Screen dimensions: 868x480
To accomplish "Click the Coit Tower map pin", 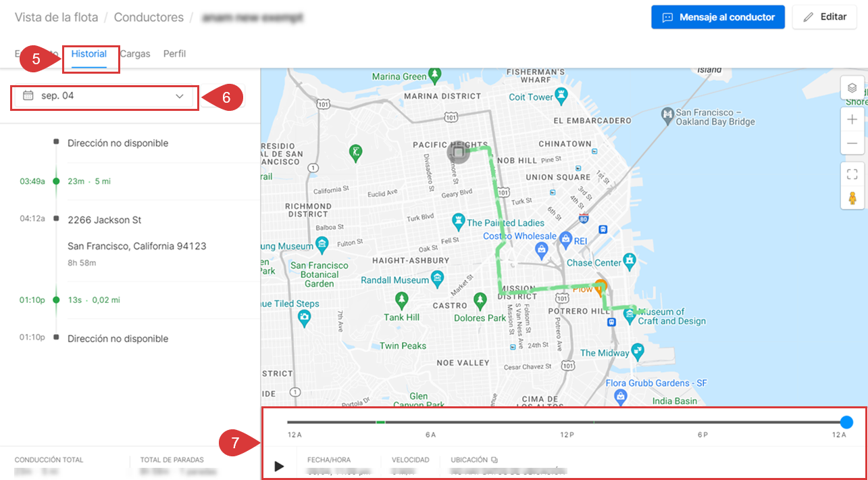I will pyautogui.click(x=561, y=95).
